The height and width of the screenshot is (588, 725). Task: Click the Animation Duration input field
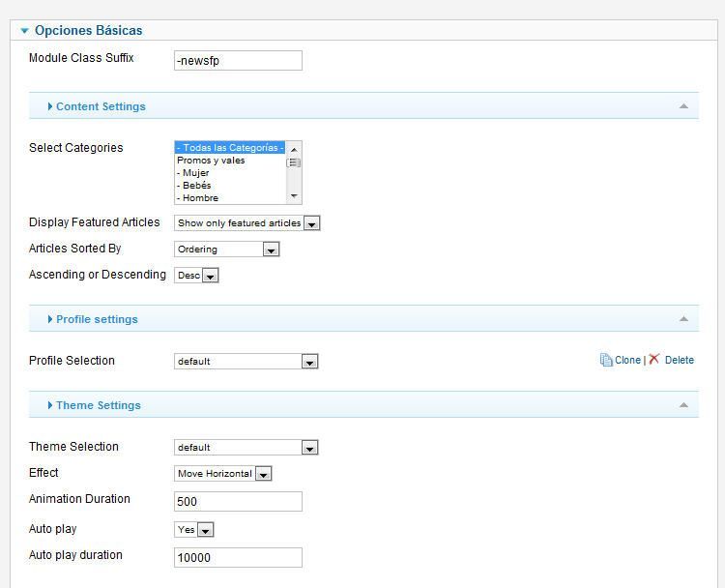click(x=238, y=502)
